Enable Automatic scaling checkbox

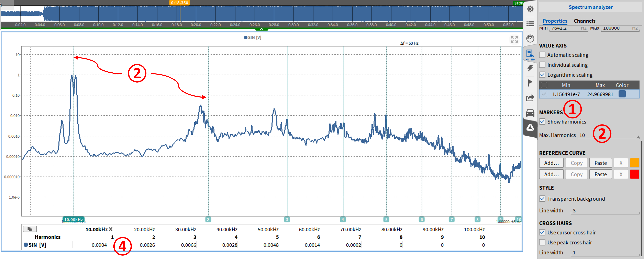point(542,55)
